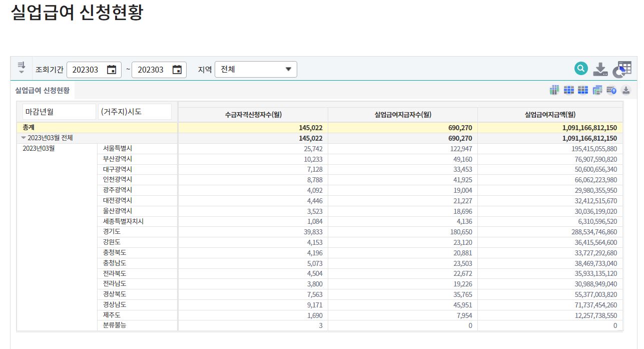Open calendar for end period 202303

pyautogui.click(x=177, y=70)
